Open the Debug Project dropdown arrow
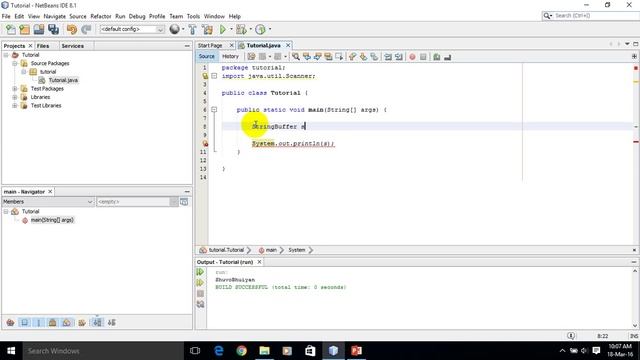The width and height of the screenshot is (640, 360). pyautogui.click(x=250, y=29)
